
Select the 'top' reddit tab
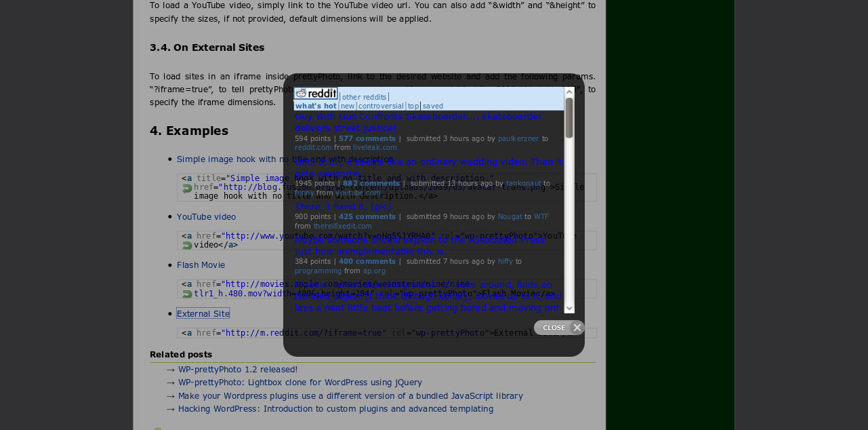pyautogui.click(x=413, y=106)
